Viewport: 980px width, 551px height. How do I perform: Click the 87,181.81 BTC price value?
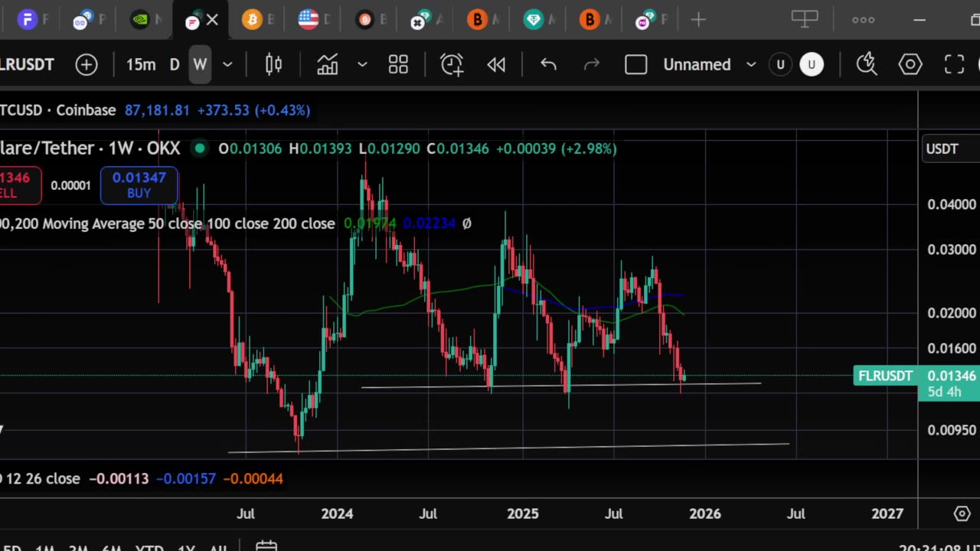157,110
